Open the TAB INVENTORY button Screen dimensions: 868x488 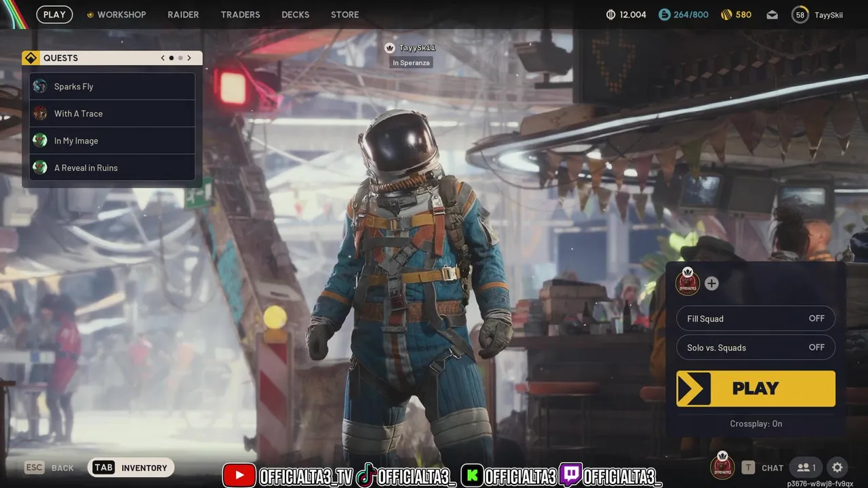click(x=131, y=468)
